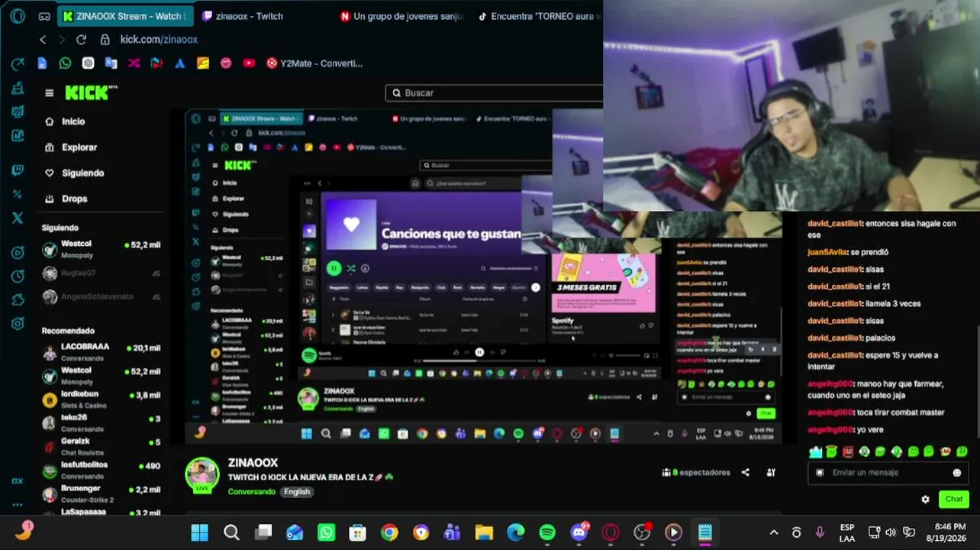Viewport: 980px width, 550px height.
Task: Open recommended channel losfutbolitos
Action: point(102,471)
